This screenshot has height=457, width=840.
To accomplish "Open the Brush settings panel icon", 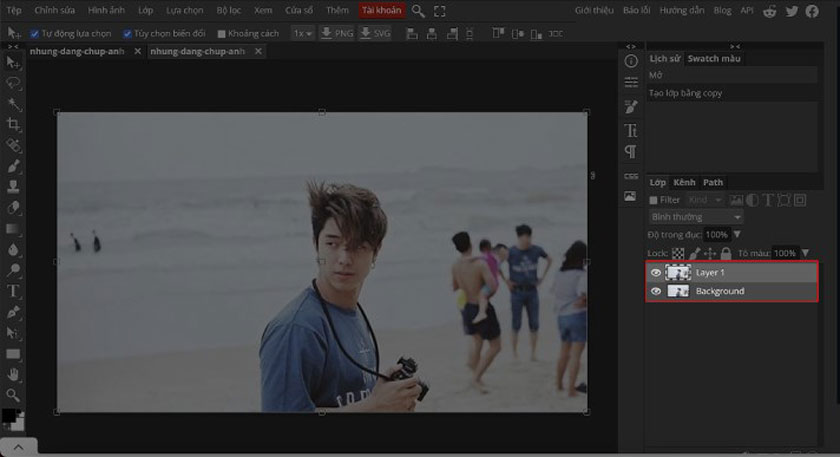I will click(631, 106).
